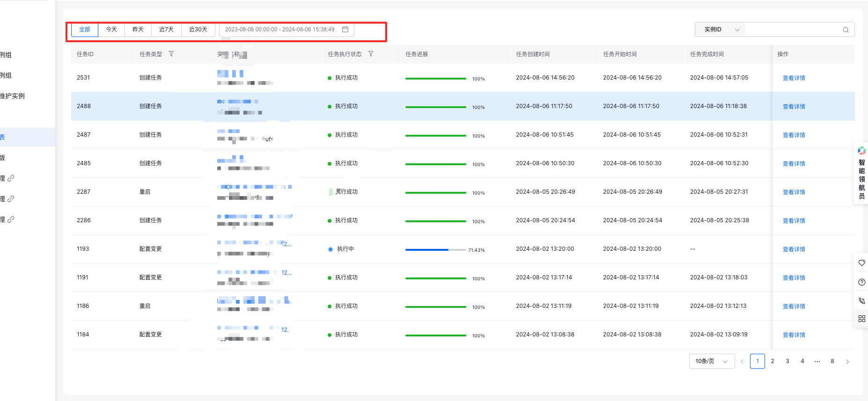Open 查看详情 for task 2487
The image size is (868, 401).
pyautogui.click(x=794, y=135)
